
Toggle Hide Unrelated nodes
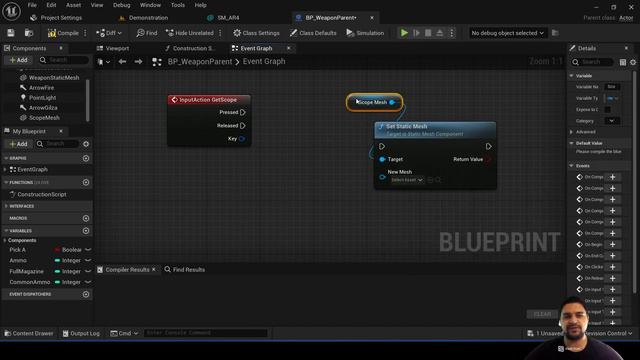point(190,33)
